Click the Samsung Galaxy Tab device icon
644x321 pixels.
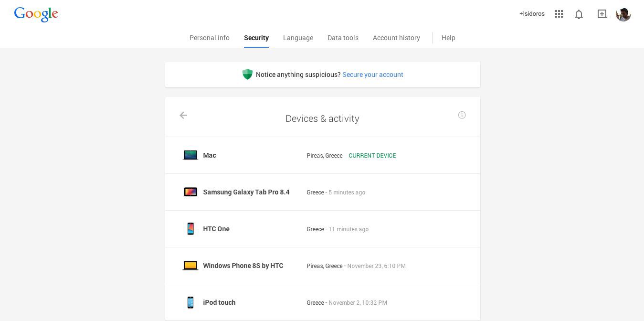tap(190, 192)
